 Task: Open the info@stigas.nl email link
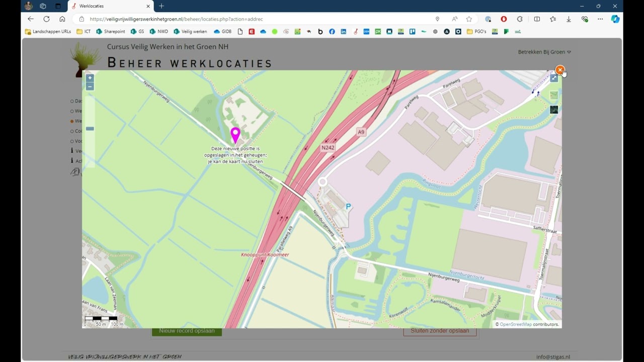pos(553,357)
